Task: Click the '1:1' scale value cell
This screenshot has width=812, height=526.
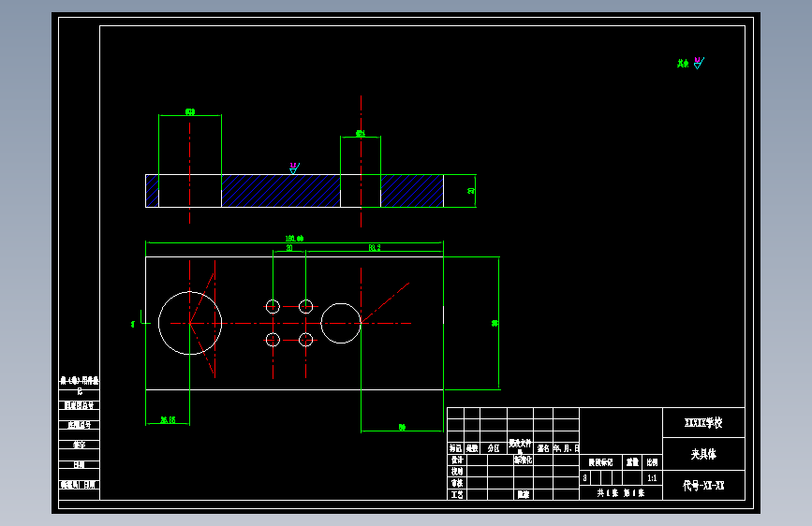Action: pos(652,478)
